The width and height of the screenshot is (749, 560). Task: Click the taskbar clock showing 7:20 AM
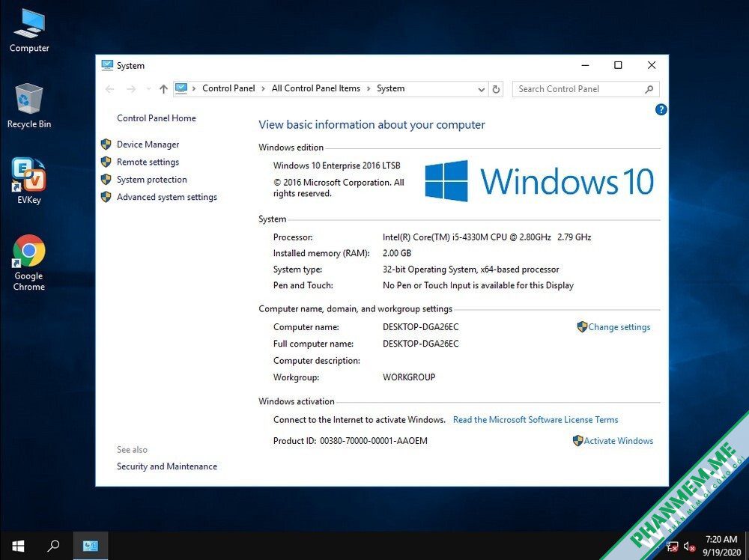tap(721, 546)
